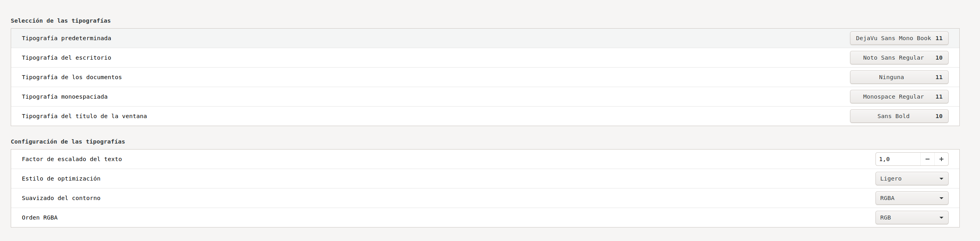Open the Suavizado del contorno dropdown
The height and width of the screenshot is (241, 980).
click(912, 198)
